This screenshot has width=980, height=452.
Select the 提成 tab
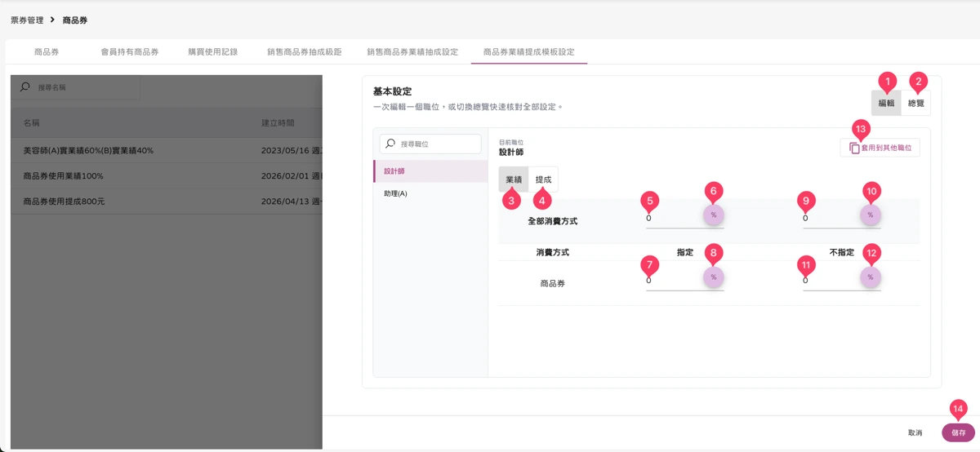coord(543,179)
